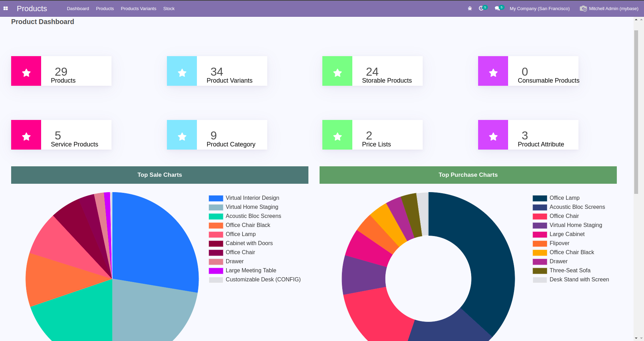Click the debug bug icon
The image size is (644, 341).
click(x=470, y=8)
